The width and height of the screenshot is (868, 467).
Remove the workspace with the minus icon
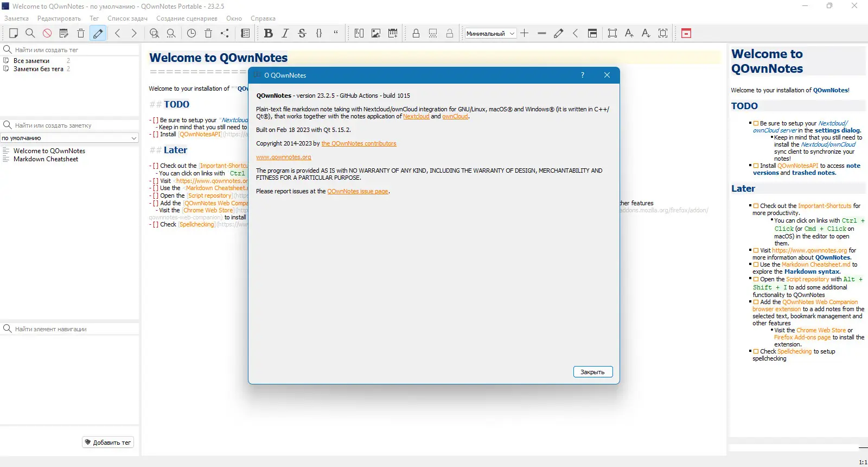[x=541, y=33]
